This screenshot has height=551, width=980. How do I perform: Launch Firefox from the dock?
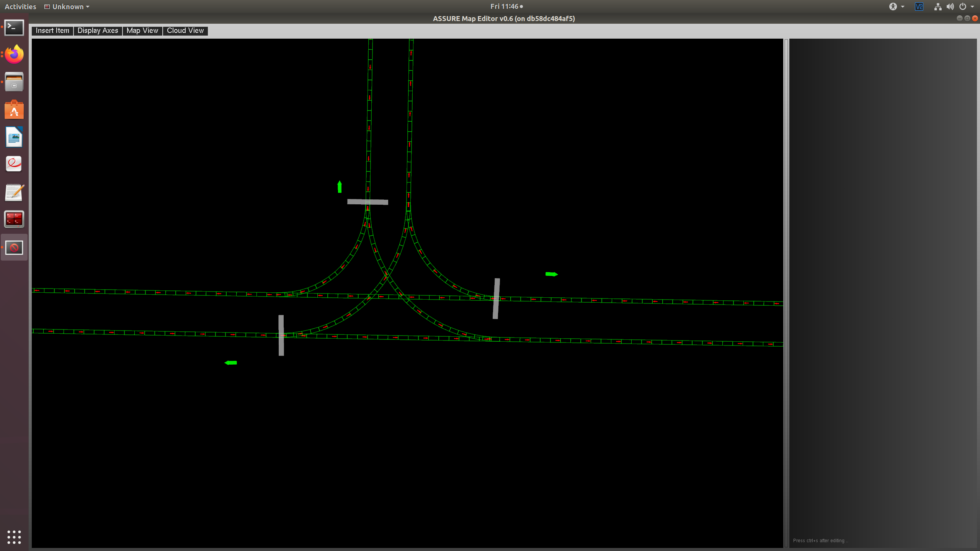point(14,54)
